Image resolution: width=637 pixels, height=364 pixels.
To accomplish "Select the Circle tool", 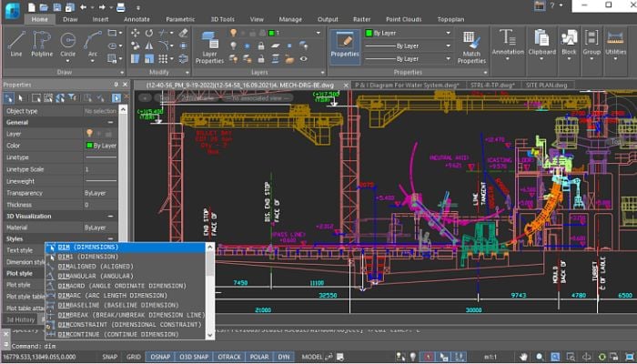I will [x=68, y=44].
